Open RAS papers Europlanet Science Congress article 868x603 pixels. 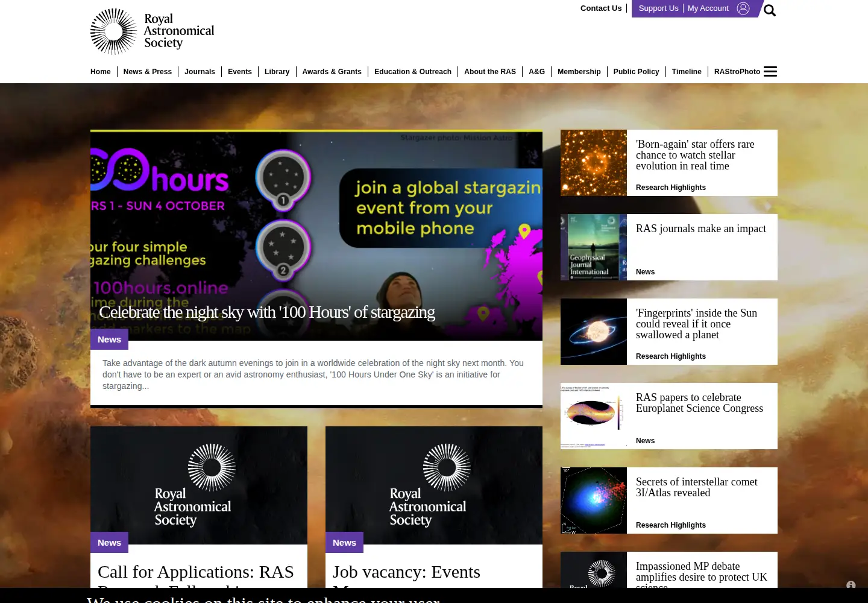(699, 403)
